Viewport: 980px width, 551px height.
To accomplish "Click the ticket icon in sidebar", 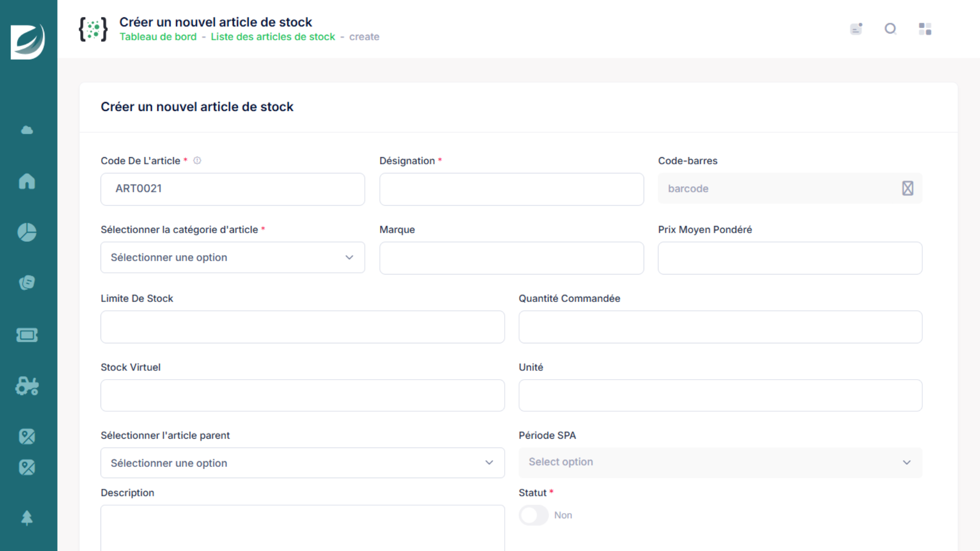I will click(27, 335).
